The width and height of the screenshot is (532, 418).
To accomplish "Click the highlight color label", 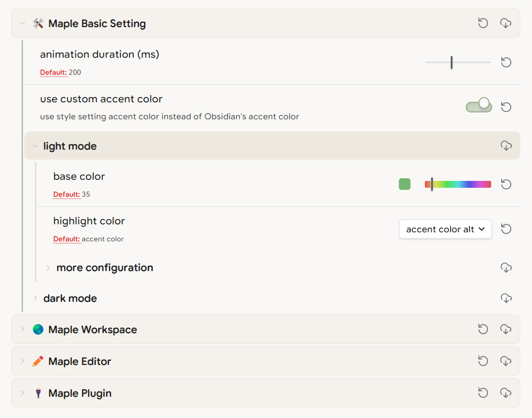I will 89,221.
